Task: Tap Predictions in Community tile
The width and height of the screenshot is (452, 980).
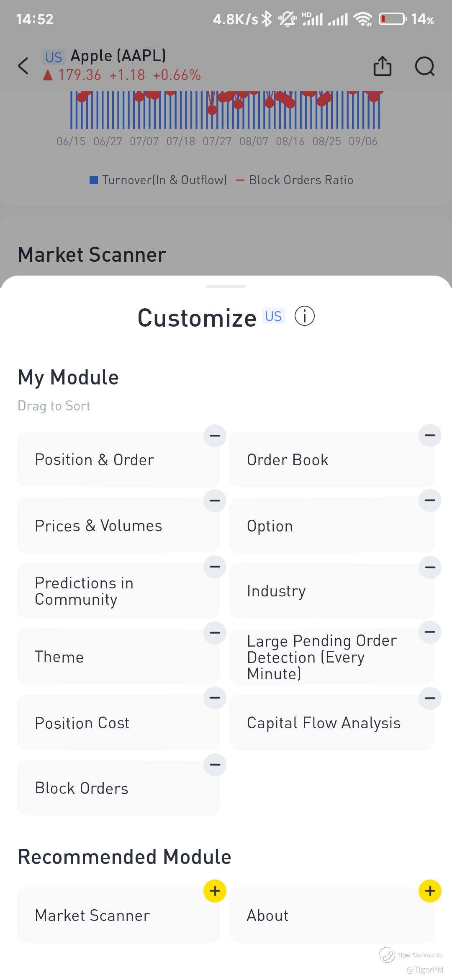Action: (118, 591)
